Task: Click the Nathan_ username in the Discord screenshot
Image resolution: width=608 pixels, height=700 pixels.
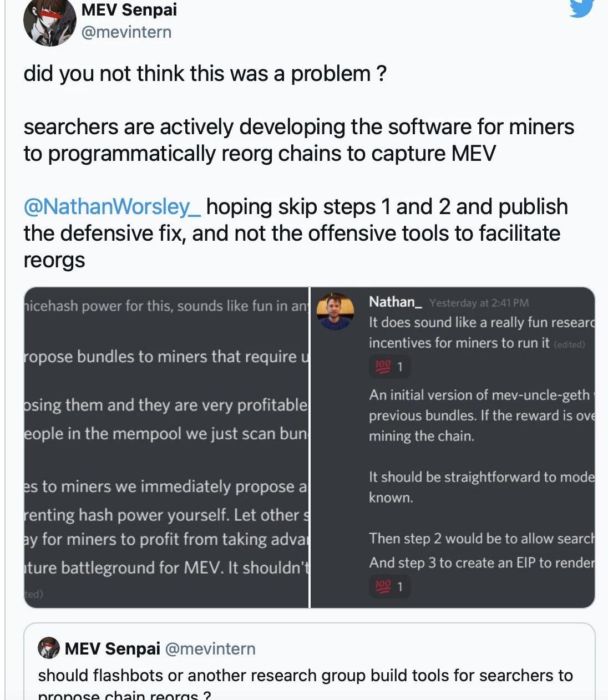Action: (x=396, y=302)
